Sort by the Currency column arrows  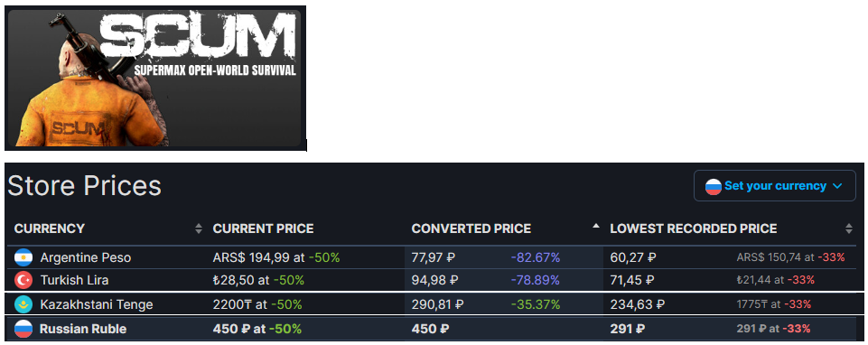[199, 228]
